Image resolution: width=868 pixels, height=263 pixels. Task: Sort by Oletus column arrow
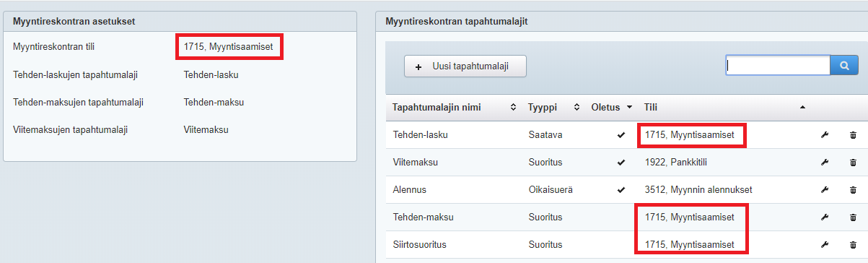pos(629,107)
